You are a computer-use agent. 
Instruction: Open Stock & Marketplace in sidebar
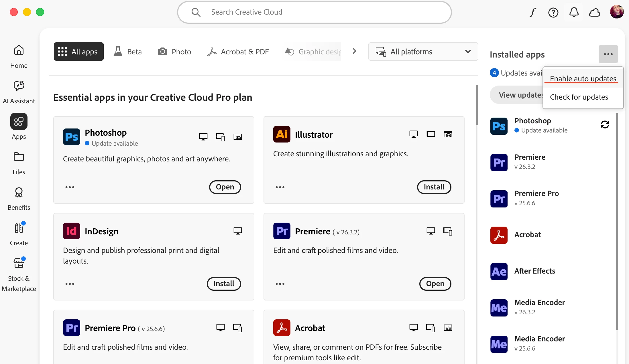click(19, 275)
